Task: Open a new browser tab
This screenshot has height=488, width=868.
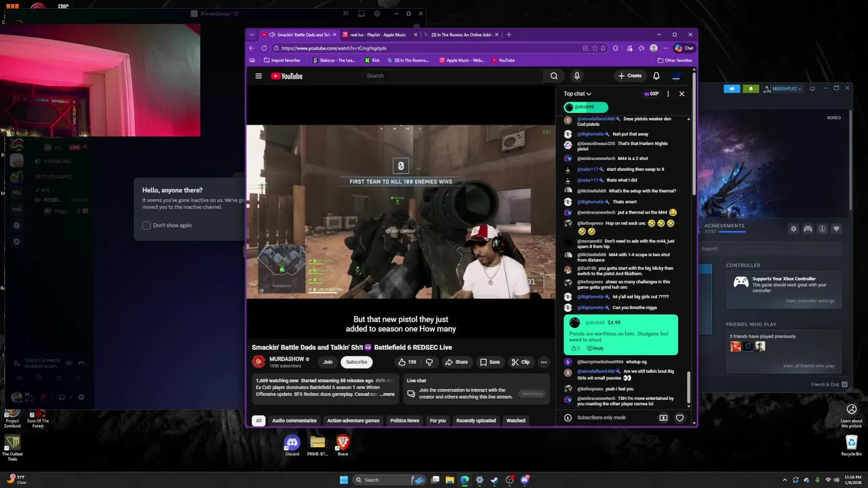Action: (509, 35)
